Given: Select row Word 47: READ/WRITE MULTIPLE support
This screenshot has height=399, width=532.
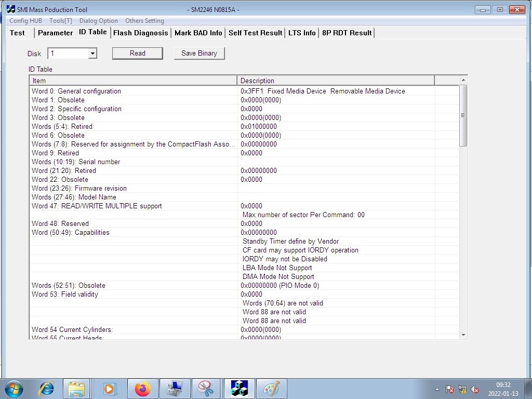Looking at the screenshot, I should pos(244,206).
